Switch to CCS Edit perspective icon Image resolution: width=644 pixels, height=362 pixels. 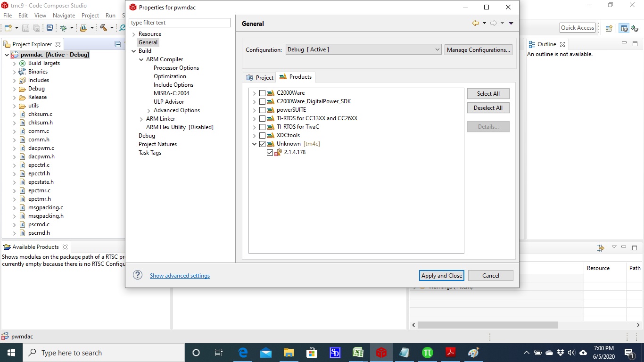(624, 28)
